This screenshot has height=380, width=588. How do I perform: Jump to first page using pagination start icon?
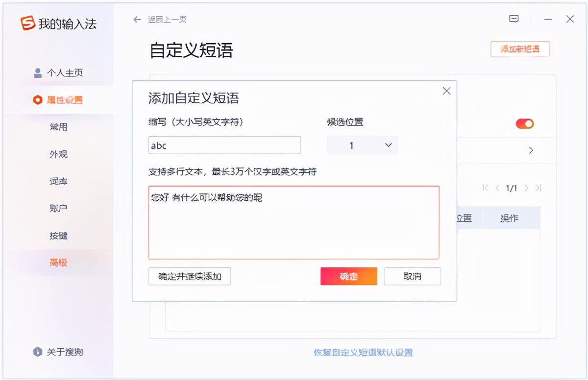tap(485, 188)
